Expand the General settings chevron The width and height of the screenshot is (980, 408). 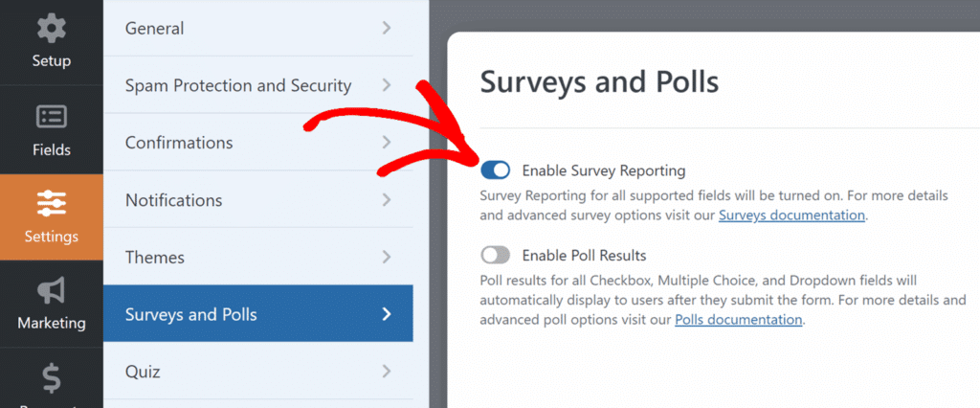click(x=387, y=28)
